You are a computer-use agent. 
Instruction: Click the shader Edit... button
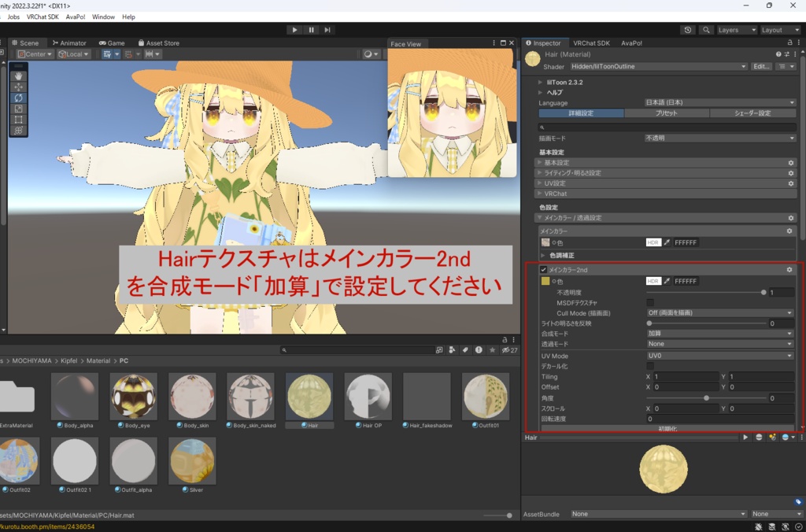click(x=761, y=66)
